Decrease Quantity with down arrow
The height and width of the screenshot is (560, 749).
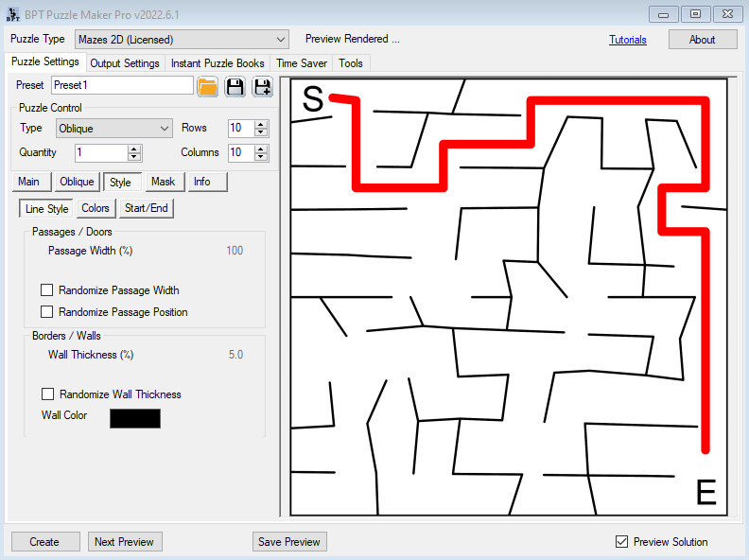click(134, 157)
